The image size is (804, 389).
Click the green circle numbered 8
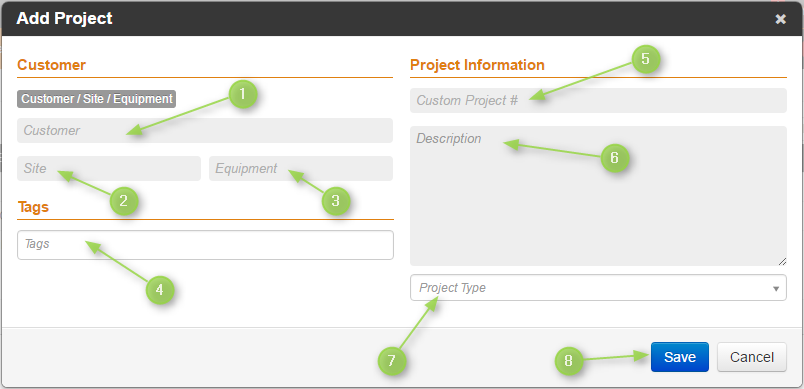click(x=569, y=361)
